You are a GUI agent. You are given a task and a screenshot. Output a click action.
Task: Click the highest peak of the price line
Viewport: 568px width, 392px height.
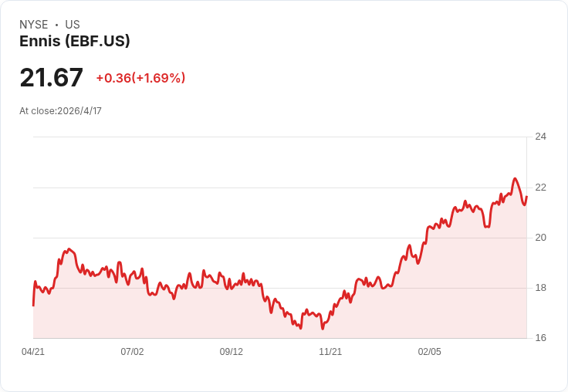click(515, 178)
